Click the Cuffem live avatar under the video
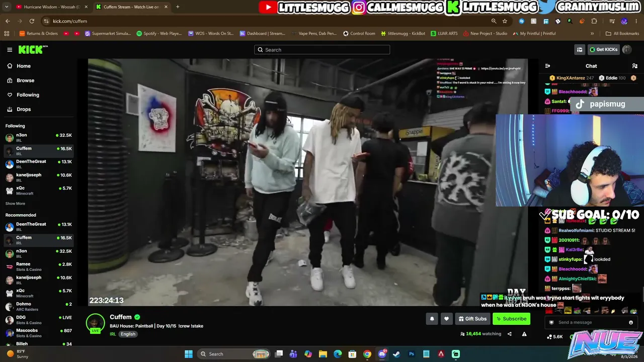This screenshot has width=644, height=362. point(95,323)
